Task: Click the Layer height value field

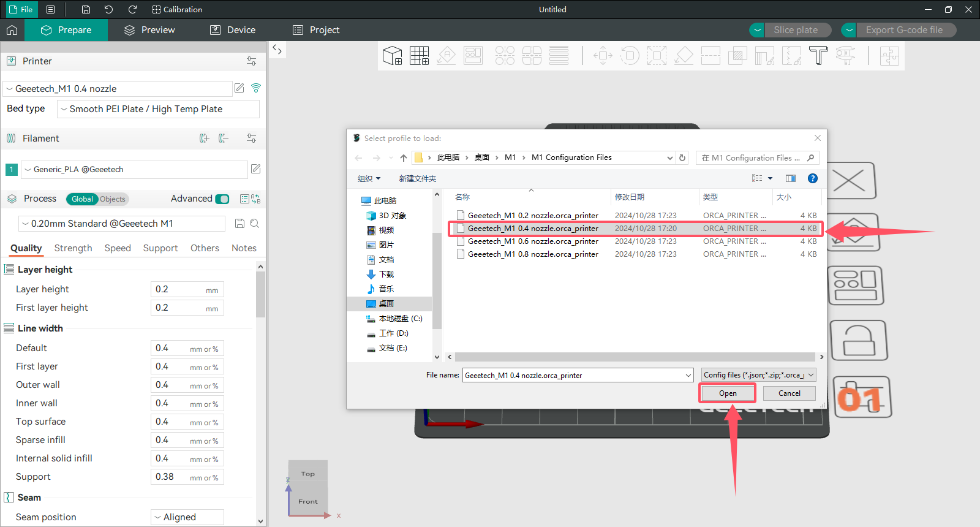Action: click(187, 289)
